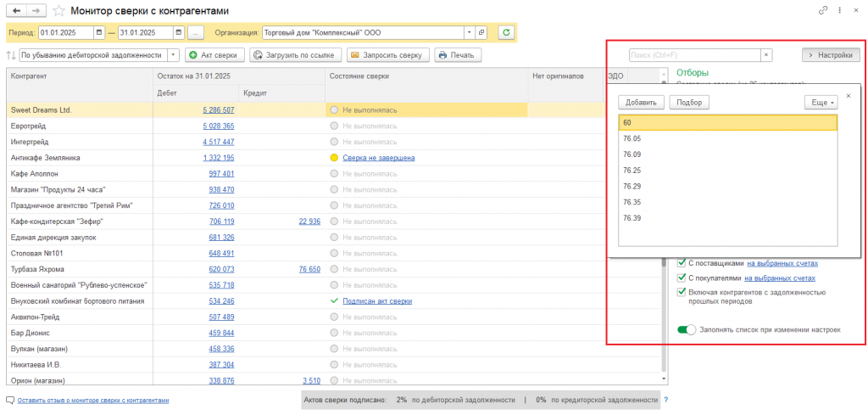Viewport: 868px width, 415px height.
Task: Select the Турбаза Яхрома row
Action: point(333,269)
